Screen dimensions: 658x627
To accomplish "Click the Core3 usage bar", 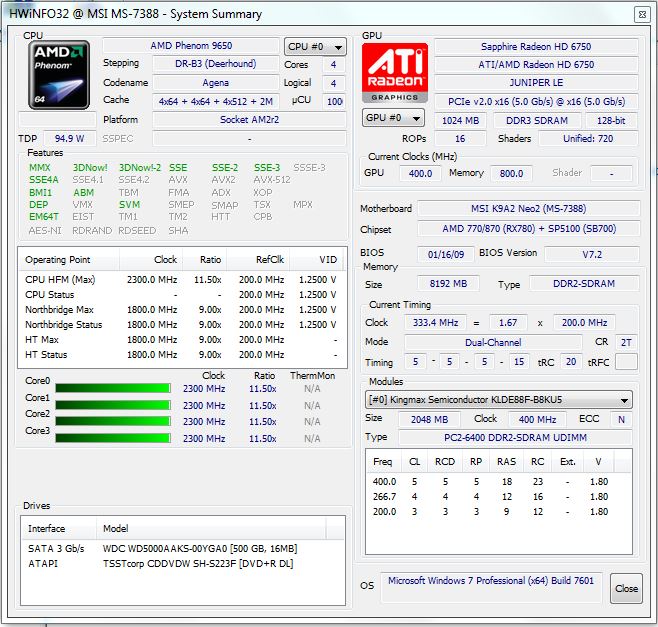I will coord(113,438).
